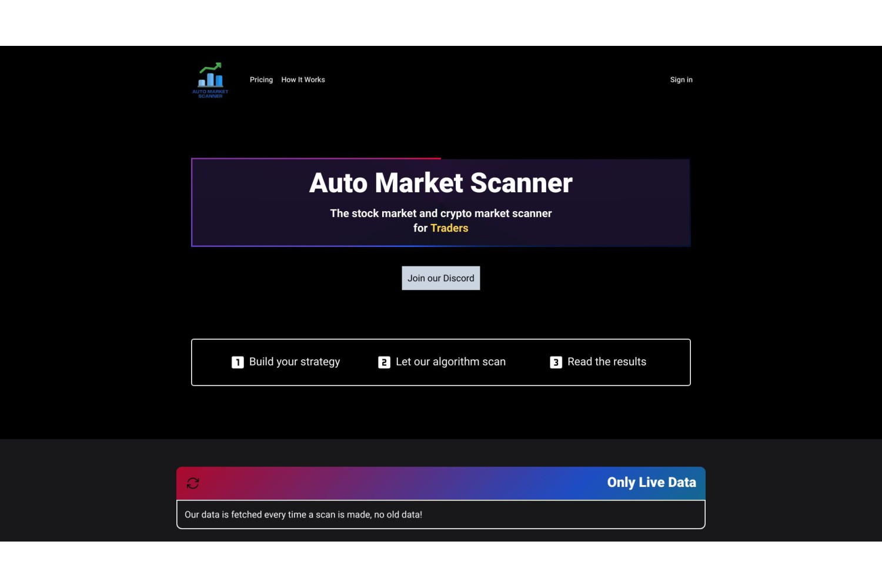The image size is (882, 588).
Task: Click the Auto Market Scanner logo
Action: [x=211, y=80]
